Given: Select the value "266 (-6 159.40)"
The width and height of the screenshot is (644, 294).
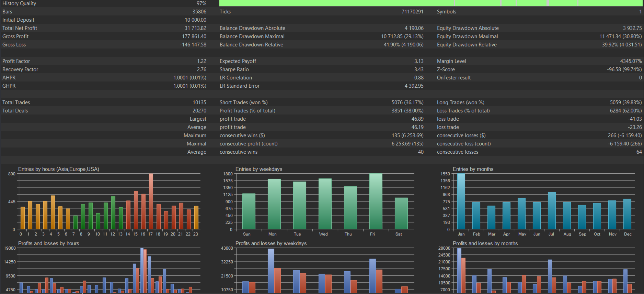Looking at the screenshot, I should [625, 135].
